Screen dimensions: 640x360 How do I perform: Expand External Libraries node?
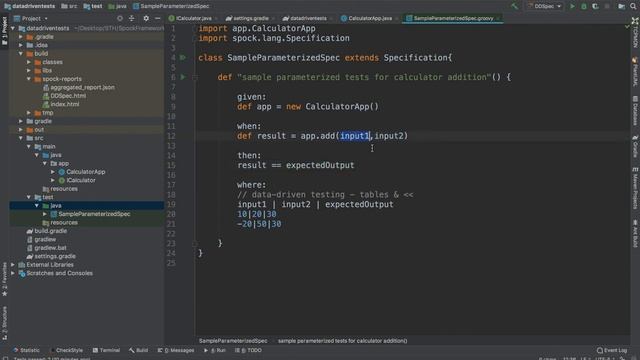(13, 265)
